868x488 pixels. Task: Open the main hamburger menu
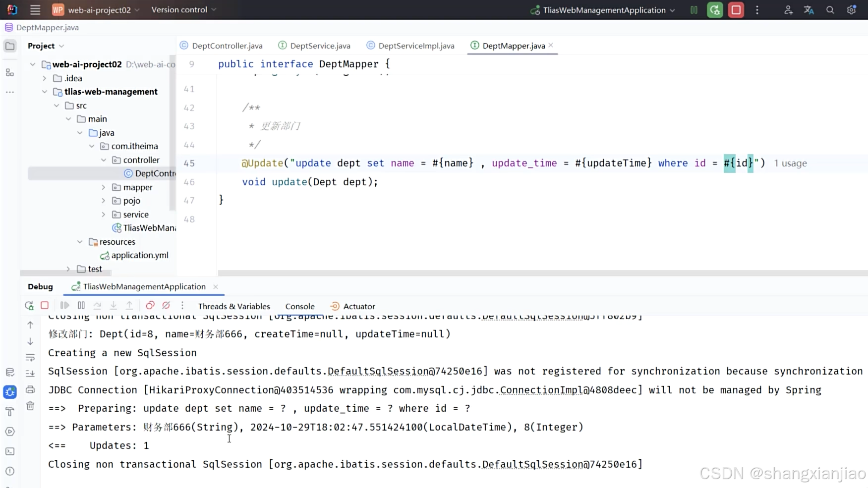(x=35, y=9)
